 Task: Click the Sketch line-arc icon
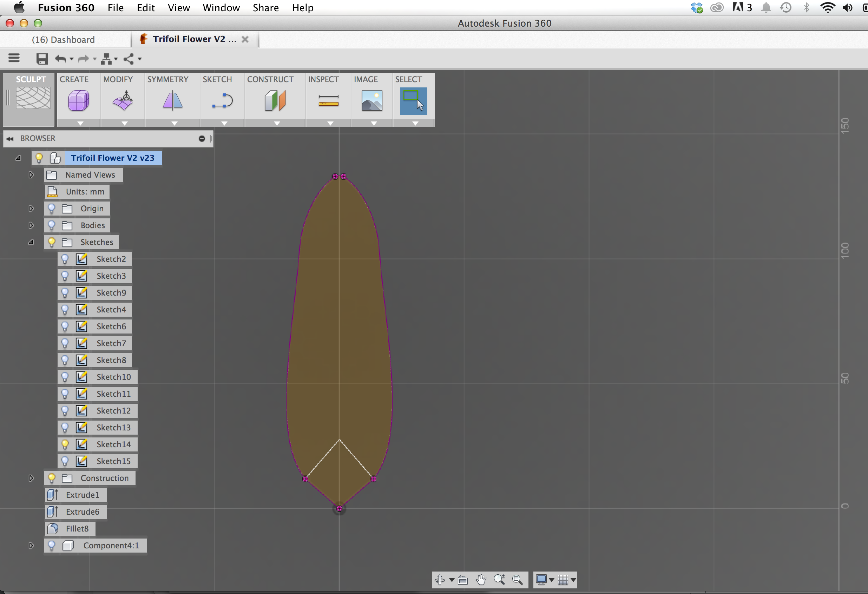223,101
